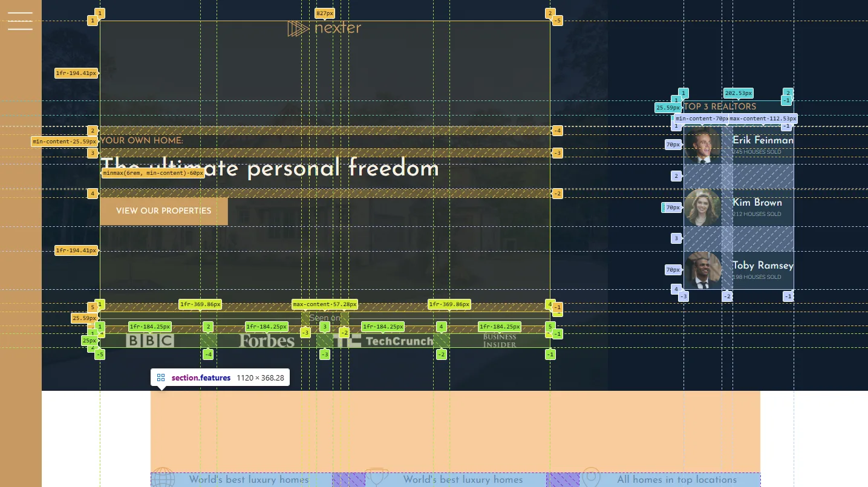The height and width of the screenshot is (487, 868).
Task: Click the Toby Ramsey realtor name
Action: coord(763,266)
